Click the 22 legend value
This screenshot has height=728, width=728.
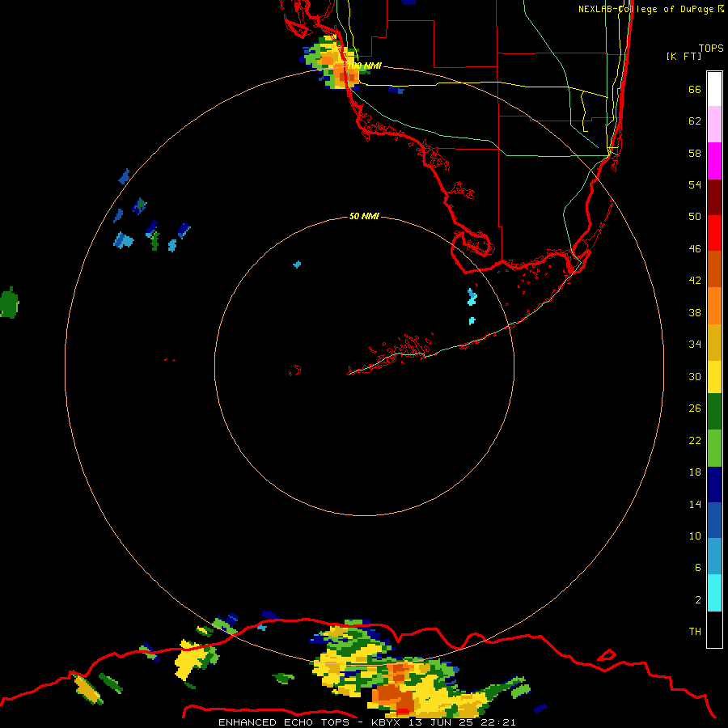coord(695,440)
